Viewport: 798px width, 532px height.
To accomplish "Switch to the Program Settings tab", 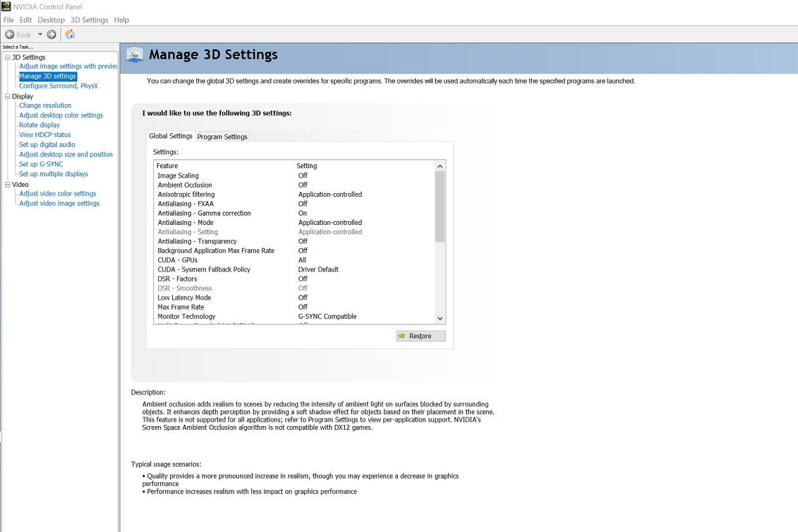I will pyautogui.click(x=223, y=136).
